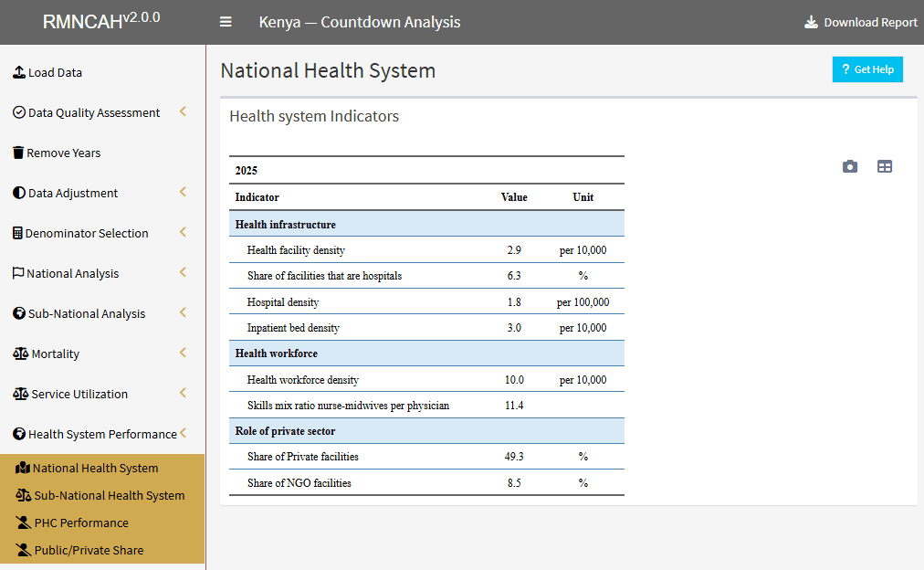Expand National Analysis chevron

(x=184, y=271)
